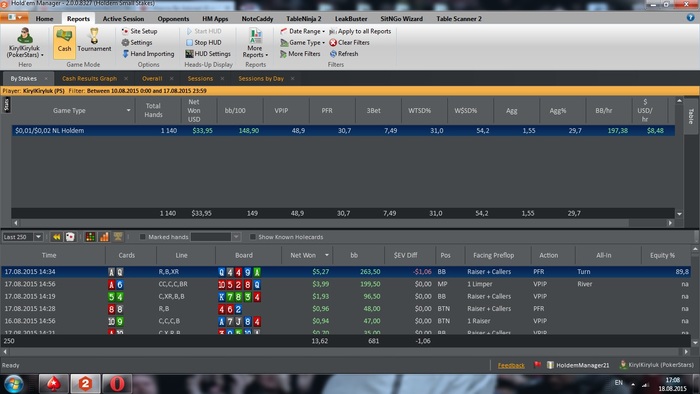This screenshot has width=700, height=394.
Task: Open the Active Session tab
Action: tap(123, 19)
